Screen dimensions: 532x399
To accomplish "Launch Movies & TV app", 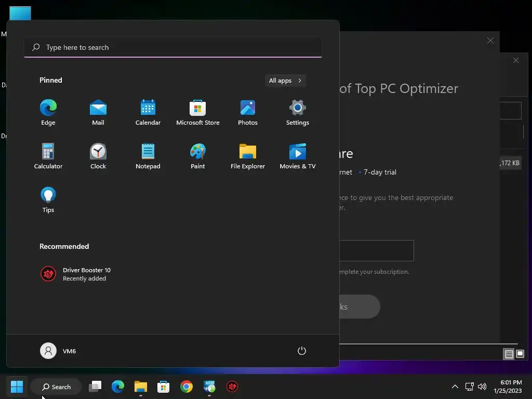I will (298, 156).
